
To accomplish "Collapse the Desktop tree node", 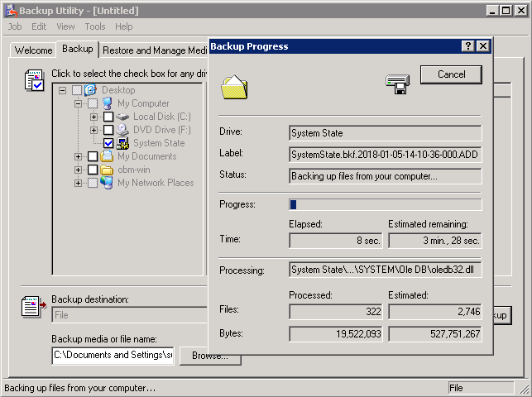I will pyautogui.click(x=63, y=90).
